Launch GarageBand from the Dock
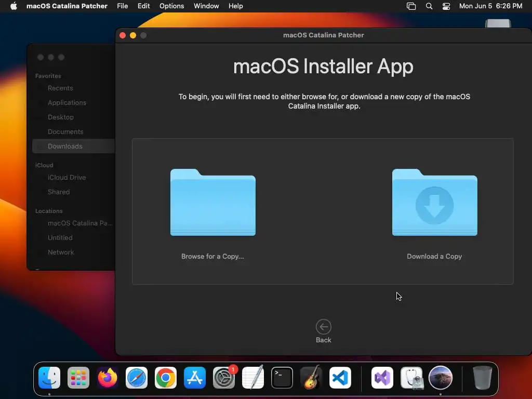Viewport: 532px width, 399px height. point(311,377)
